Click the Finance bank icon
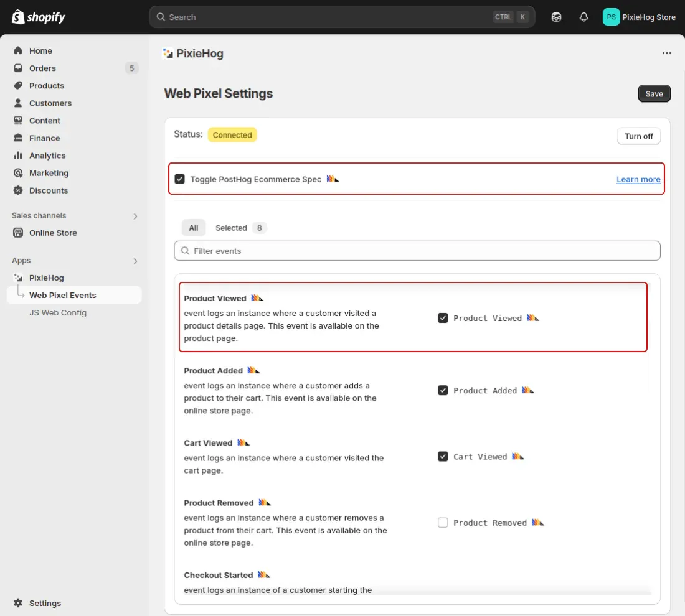 (18, 138)
